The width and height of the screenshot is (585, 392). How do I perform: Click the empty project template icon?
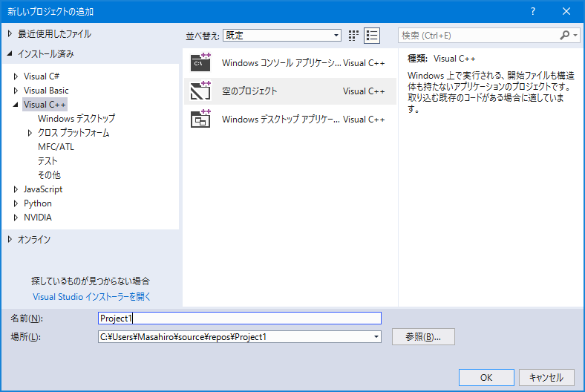tap(200, 91)
